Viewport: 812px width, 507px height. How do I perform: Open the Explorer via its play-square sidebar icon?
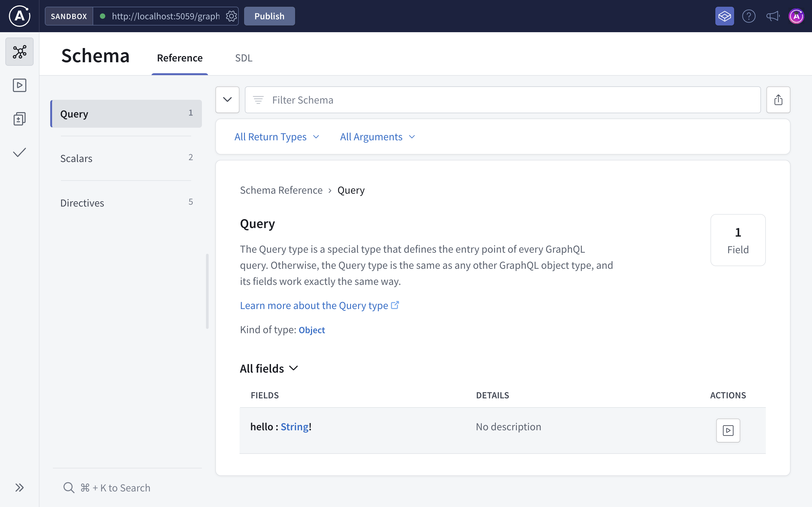pos(19,85)
